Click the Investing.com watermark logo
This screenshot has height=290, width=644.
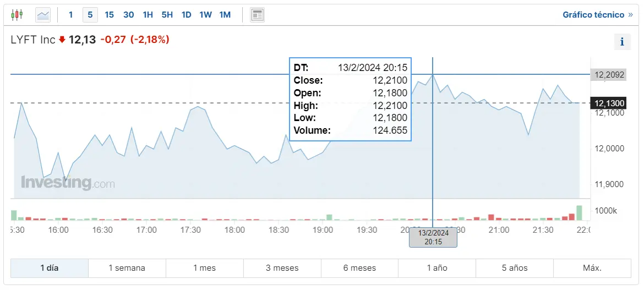coord(68,183)
